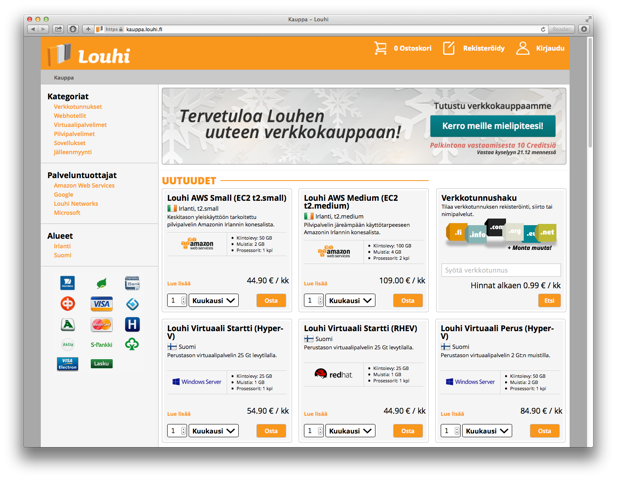The height and width of the screenshot is (480, 617).
Task: Select the green leaf bank icon
Action: [x=102, y=283]
